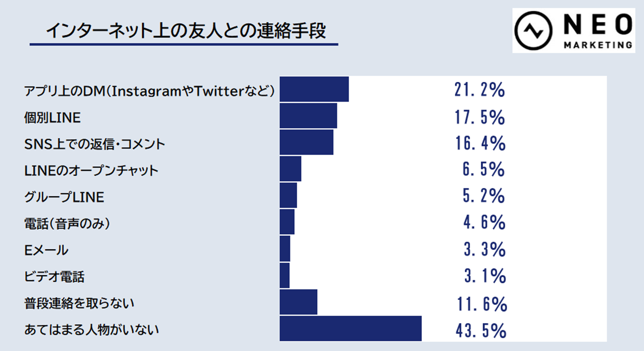Select the 21.2% value label

click(x=480, y=90)
